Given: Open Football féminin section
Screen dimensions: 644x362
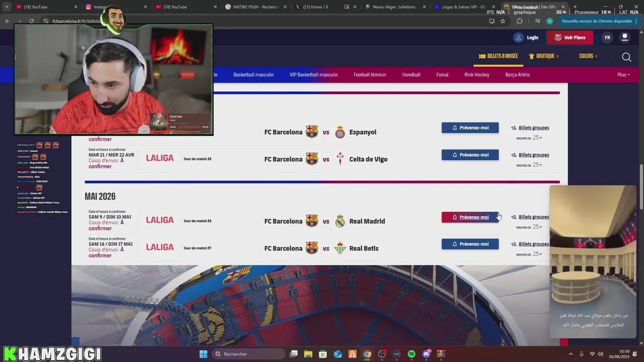Looking at the screenshot, I should (x=370, y=74).
